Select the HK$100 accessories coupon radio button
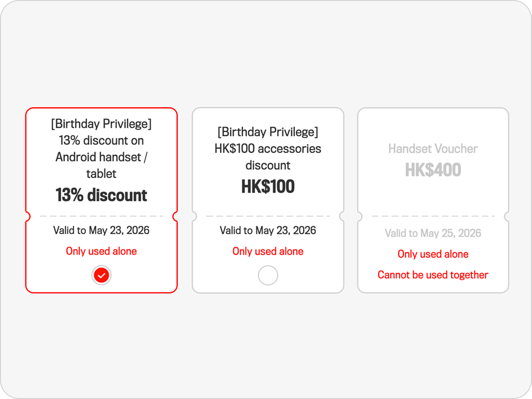This screenshot has width=532, height=399. click(x=268, y=275)
